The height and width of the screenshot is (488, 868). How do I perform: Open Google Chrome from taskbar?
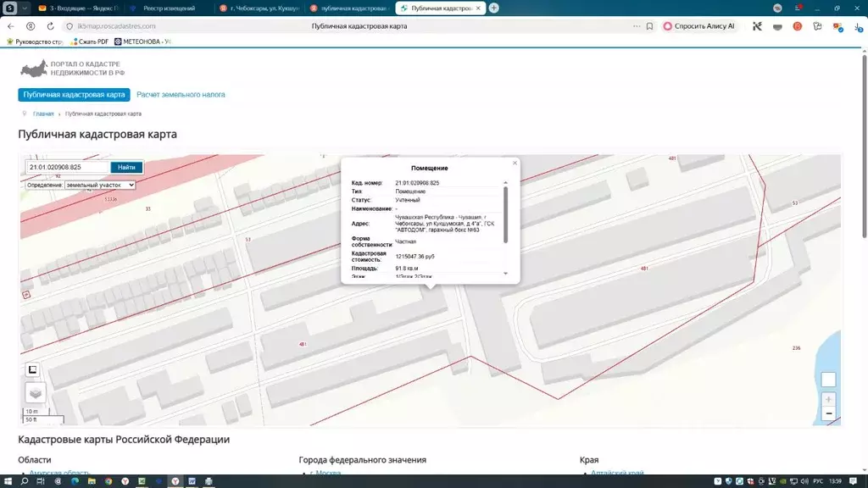point(108,481)
